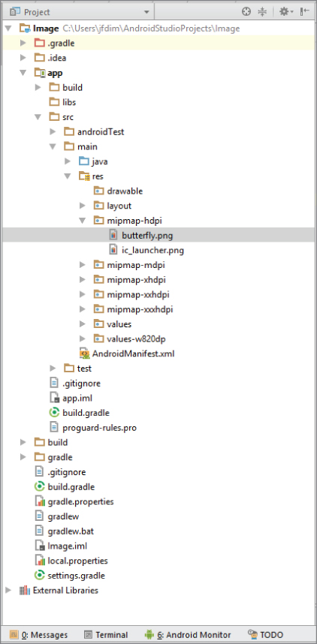
Task: Expand the mipmap-xhdpi folder
Action: tap(82, 280)
